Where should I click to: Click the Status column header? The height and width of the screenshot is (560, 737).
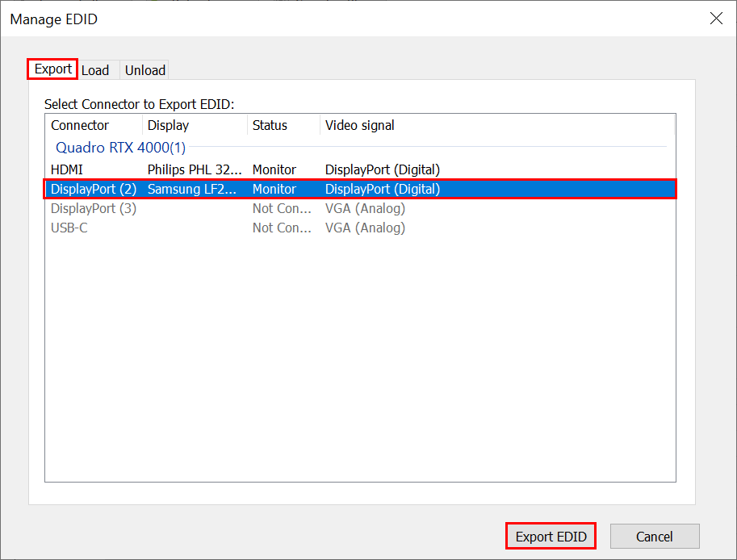pos(270,125)
